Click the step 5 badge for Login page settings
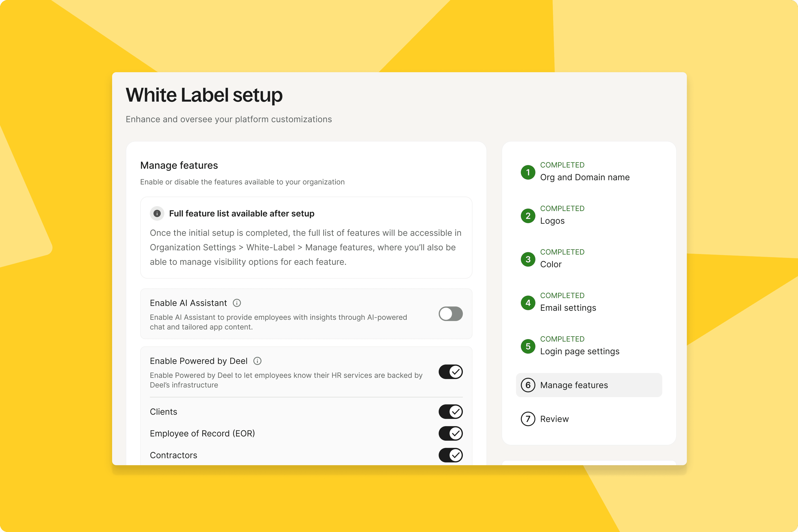Screen dimensions: 798x532 pyautogui.click(x=528, y=346)
